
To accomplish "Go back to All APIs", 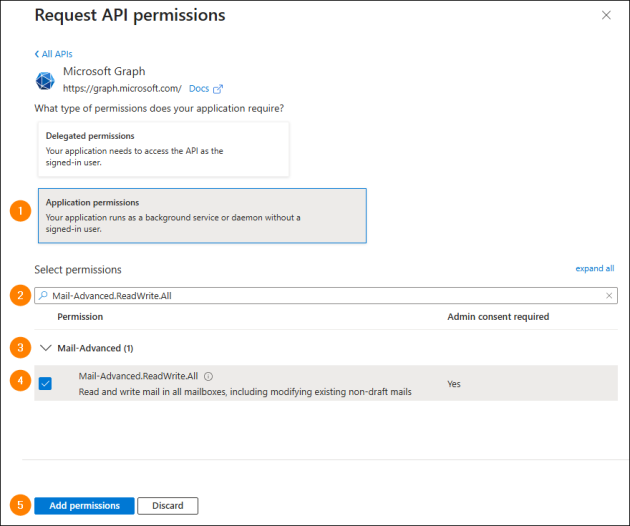I will [53, 54].
